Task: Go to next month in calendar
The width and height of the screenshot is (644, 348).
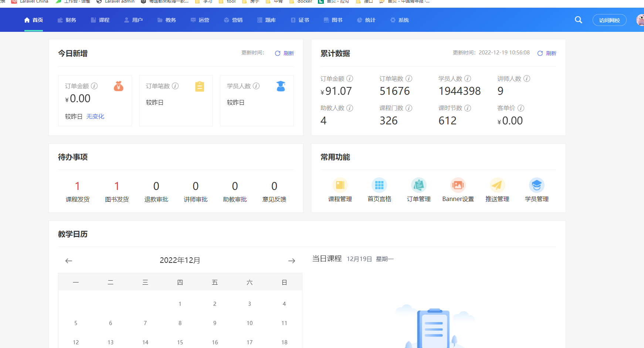Action: coord(292,261)
